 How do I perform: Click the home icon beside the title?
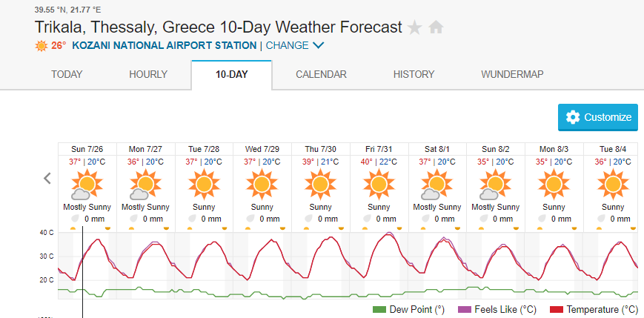436,28
